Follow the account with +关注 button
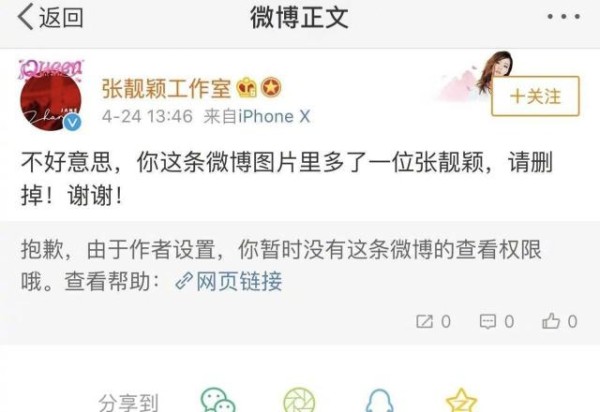The width and height of the screenshot is (600, 412). pos(535,96)
